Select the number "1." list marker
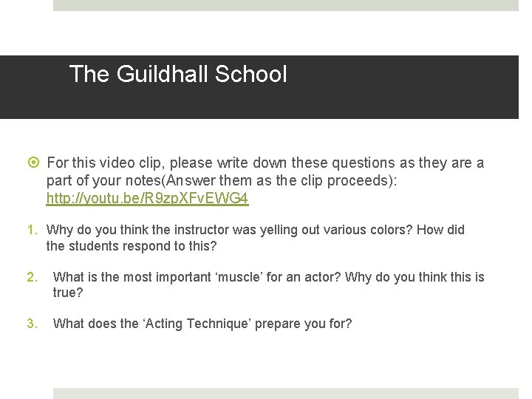Image resolution: width=532 pixels, height=399 pixels. tap(34, 230)
